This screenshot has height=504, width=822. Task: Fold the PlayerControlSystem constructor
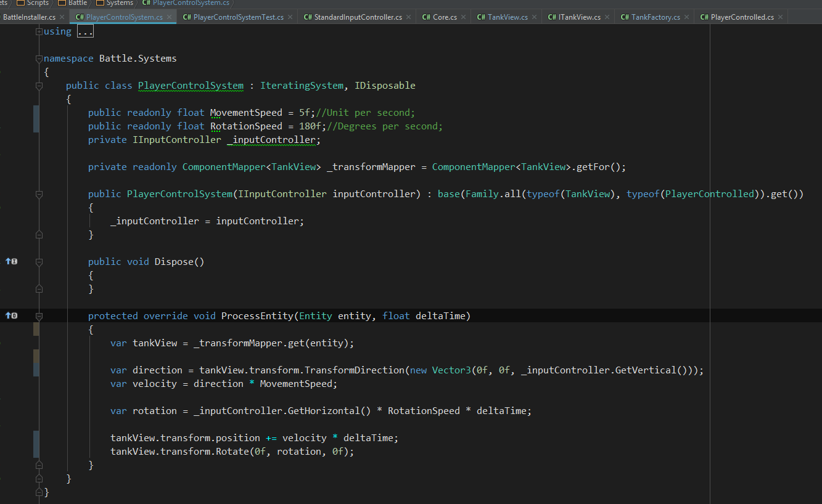pyautogui.click(x=39, y=194)
